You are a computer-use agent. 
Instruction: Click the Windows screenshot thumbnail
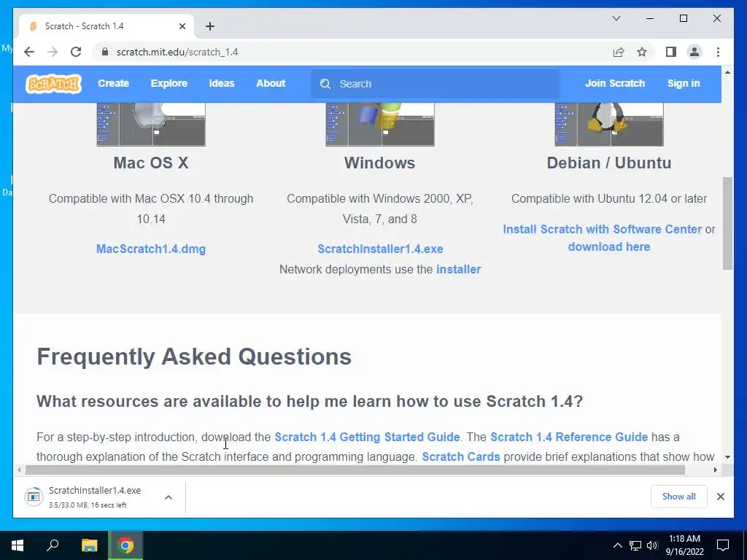[380, 124]
